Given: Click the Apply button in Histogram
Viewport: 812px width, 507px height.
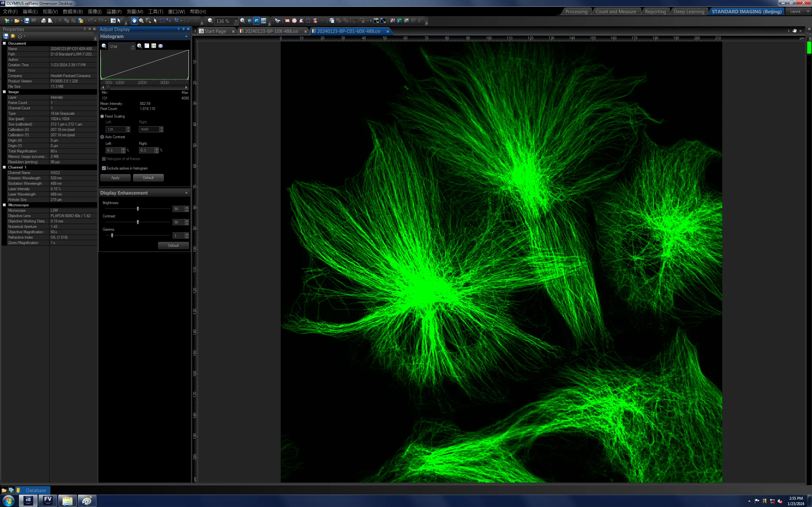Looking at the screenshot, I should 115,178.
